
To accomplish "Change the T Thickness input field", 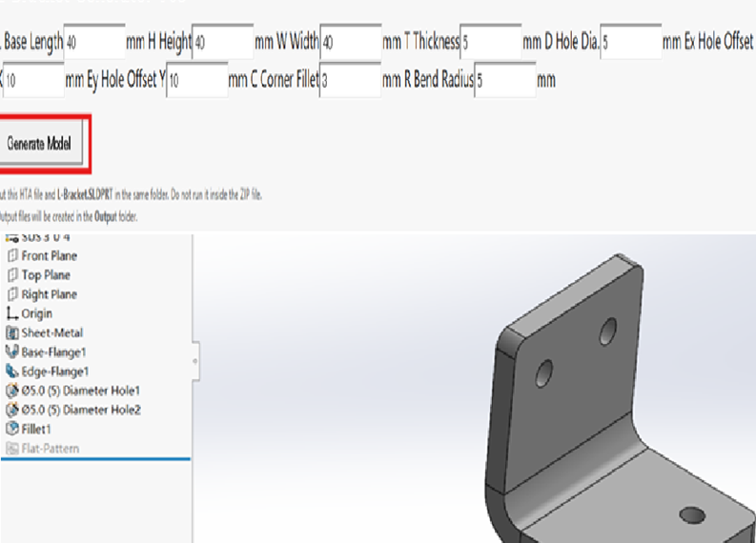I will (491, 41).
